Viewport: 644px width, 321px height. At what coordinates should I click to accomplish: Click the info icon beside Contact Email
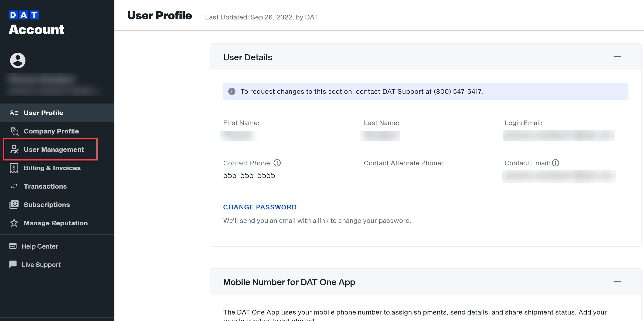pyautogui.click(x=556, y=163)
